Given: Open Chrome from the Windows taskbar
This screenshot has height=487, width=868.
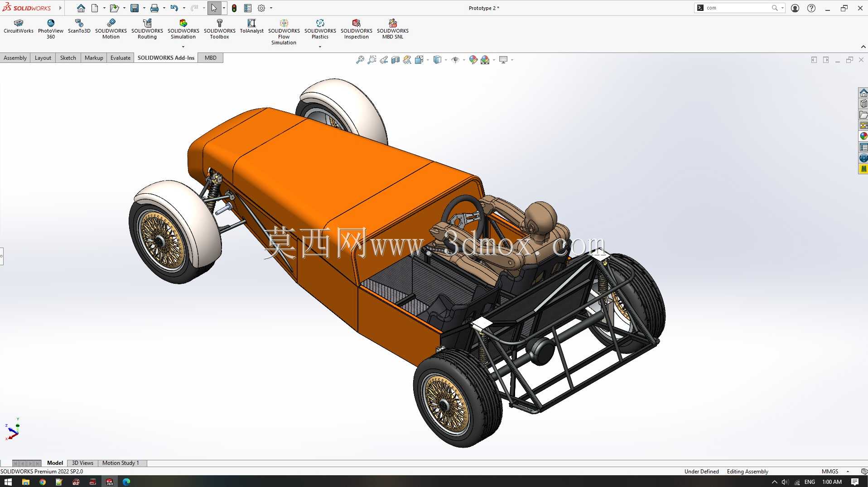Looking at the screenshot, I should pos(42,482).
